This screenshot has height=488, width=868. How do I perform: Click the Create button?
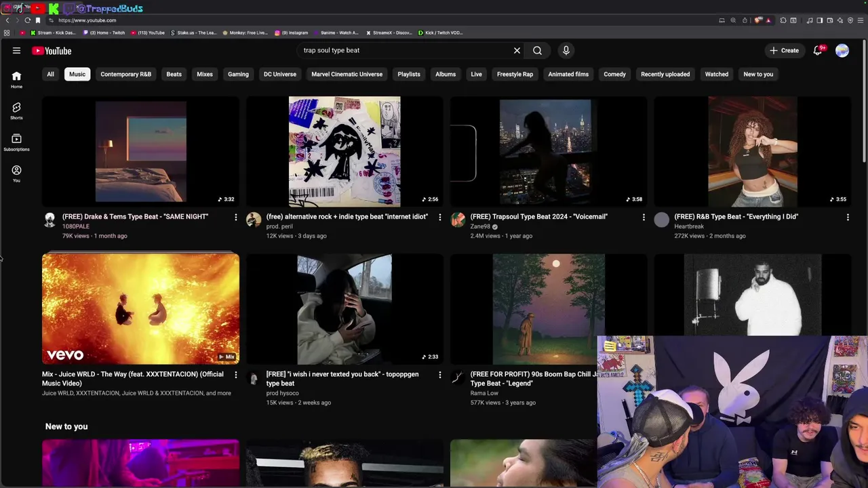click(784, 50)
